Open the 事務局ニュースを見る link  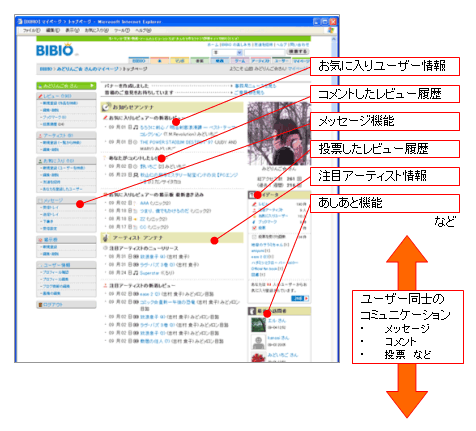(255, 86)
